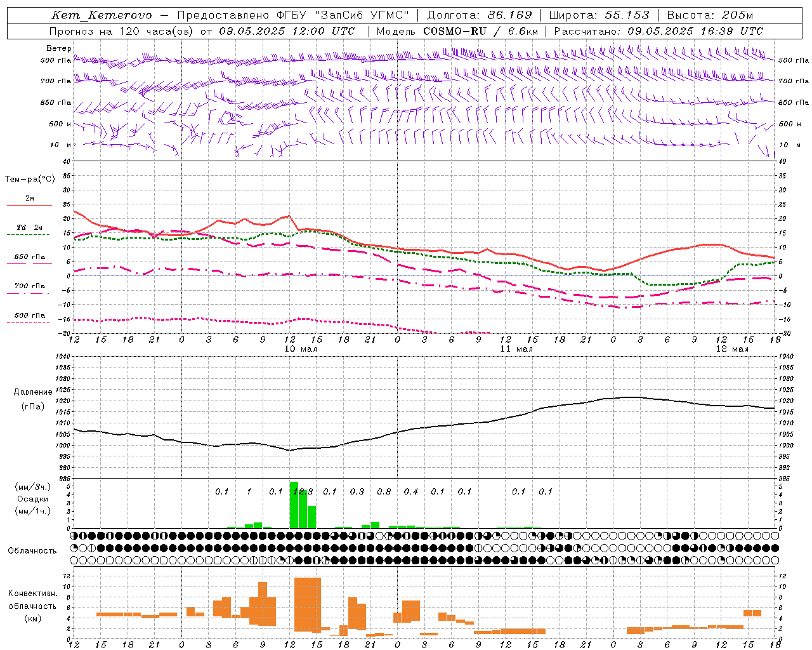Click the "Облачность" cloud cover label

[x=32, y=551]
